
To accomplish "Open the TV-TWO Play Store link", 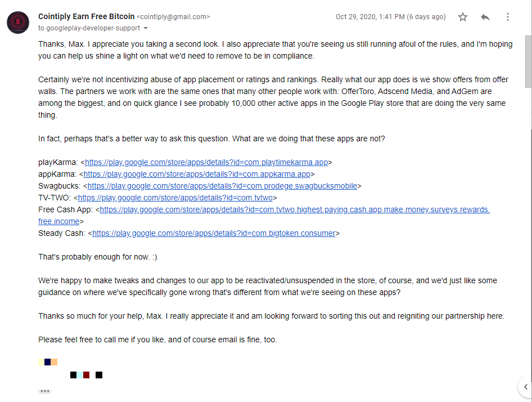I will tap(175, 198).
